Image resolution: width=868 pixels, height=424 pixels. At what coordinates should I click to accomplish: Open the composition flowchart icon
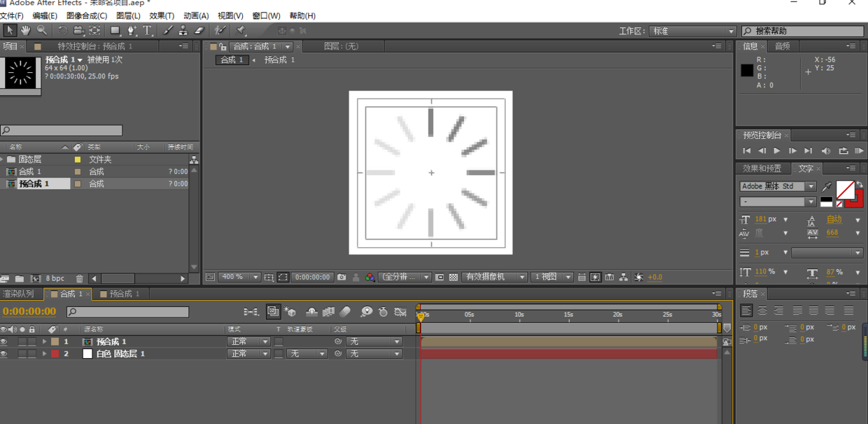click(x=623, y=277)
